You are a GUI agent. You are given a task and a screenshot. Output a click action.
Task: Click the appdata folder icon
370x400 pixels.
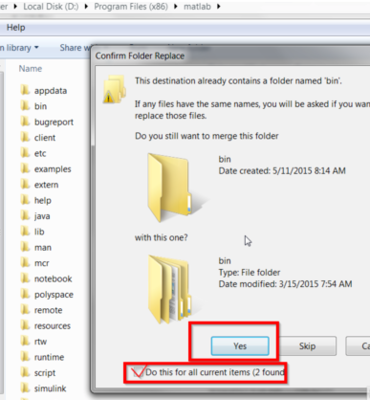coord(25,90)
